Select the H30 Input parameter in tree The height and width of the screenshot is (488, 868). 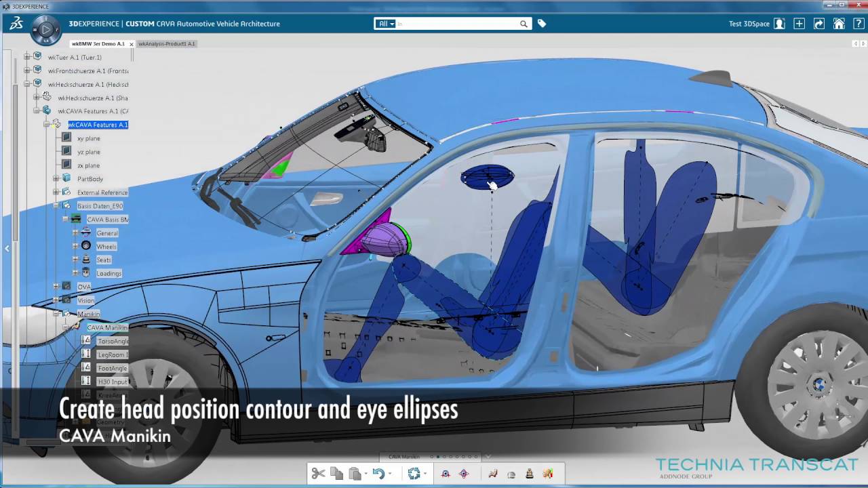[113, 382]
